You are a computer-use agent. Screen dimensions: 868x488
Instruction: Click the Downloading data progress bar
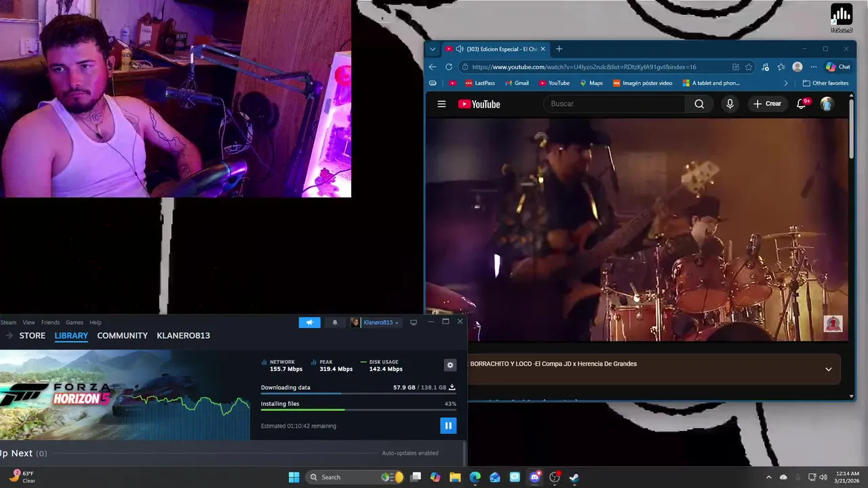click(358, 393)
